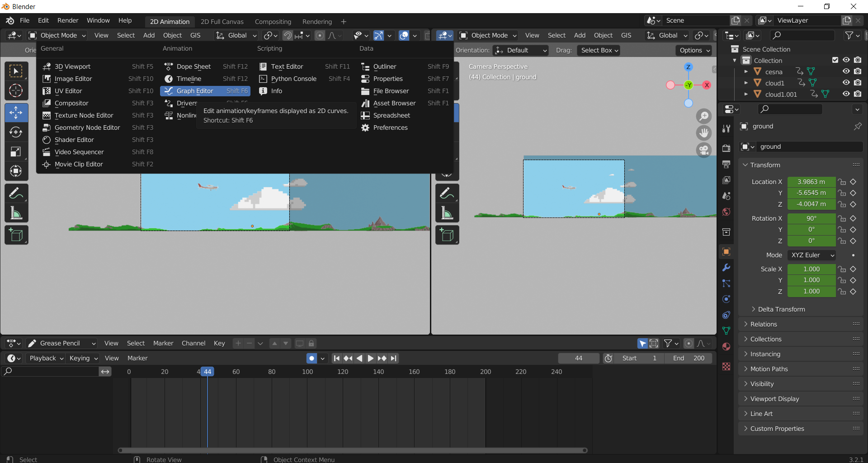
Task: Open the Playback popover in timeline
Action: coord(45,358)
